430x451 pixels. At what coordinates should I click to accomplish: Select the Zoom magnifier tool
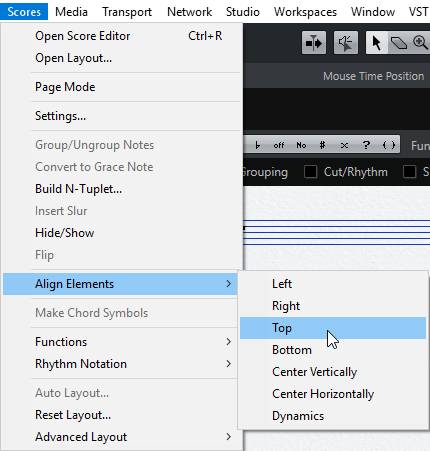click(420, 43)
